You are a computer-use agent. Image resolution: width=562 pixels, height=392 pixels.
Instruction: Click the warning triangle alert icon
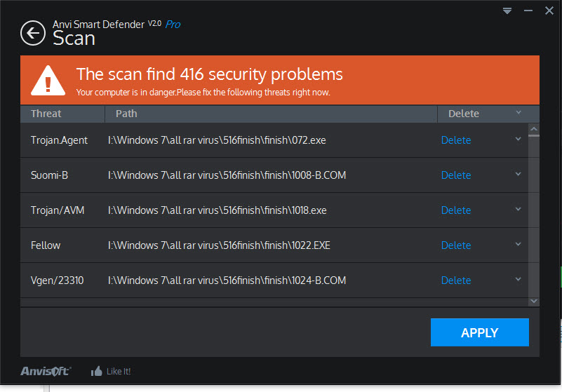click(x=48, y=81)
